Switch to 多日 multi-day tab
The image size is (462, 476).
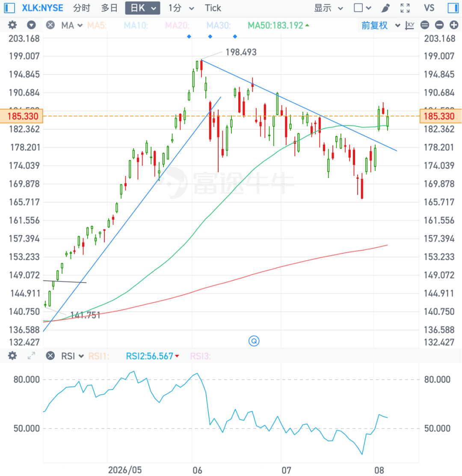109,8
